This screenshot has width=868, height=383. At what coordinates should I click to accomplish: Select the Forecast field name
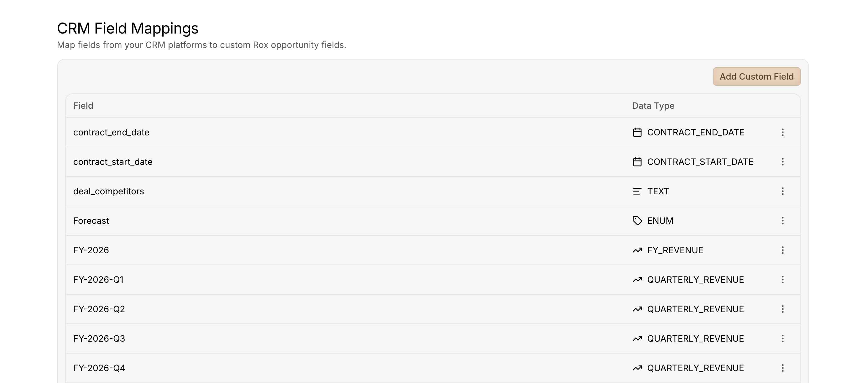pos(91,221)
